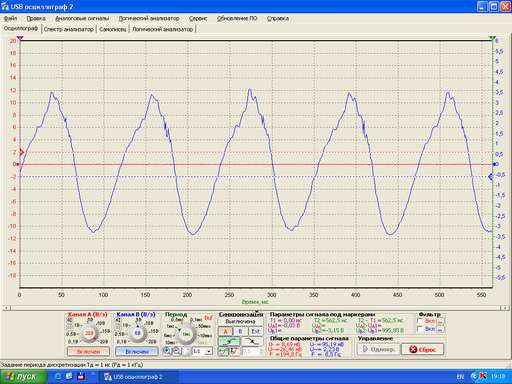Click the Период time base dial knob
This screenshot has height=384, width=512.
(x=185, y=334)
